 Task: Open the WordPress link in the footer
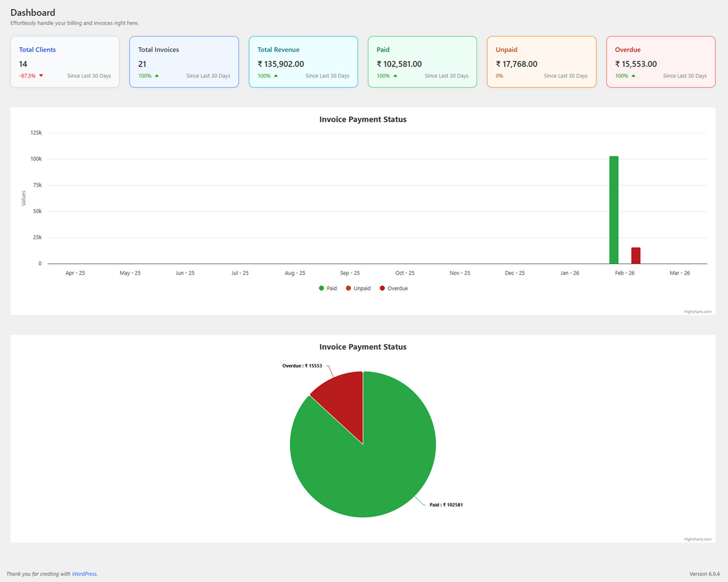pyautogui.click(x=84, y=574)
